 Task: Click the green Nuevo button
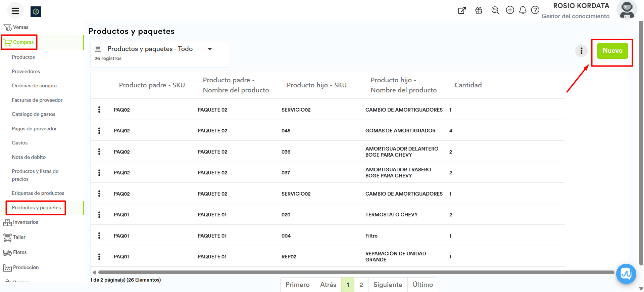[612, 51]
